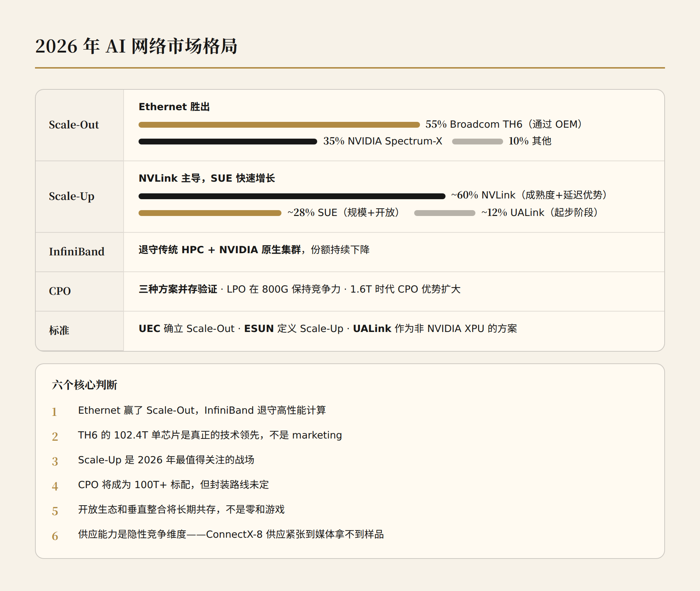
Task: Click "供应能力是隐性竞争维度" list item
Action: [x=231, y=534]
